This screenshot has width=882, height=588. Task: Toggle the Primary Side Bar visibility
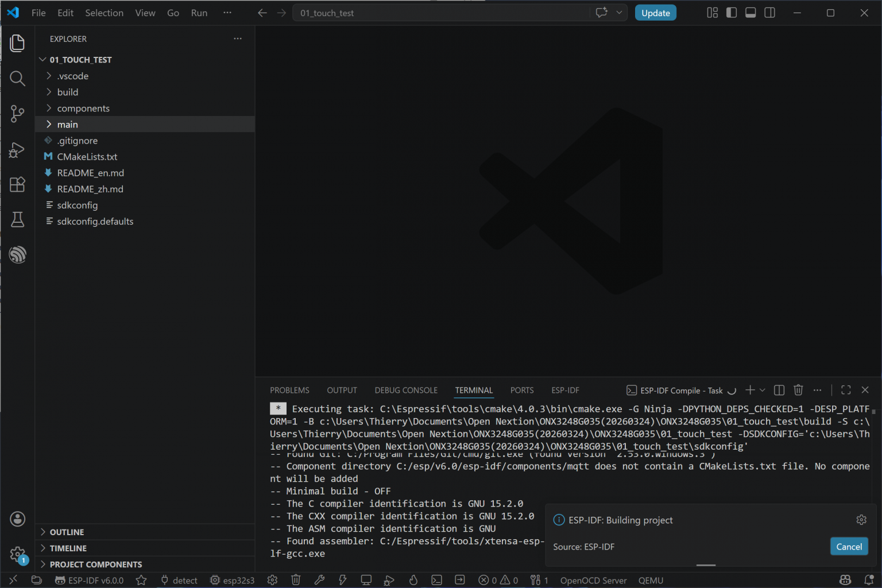pyautogui.click(x=731, y=12)
